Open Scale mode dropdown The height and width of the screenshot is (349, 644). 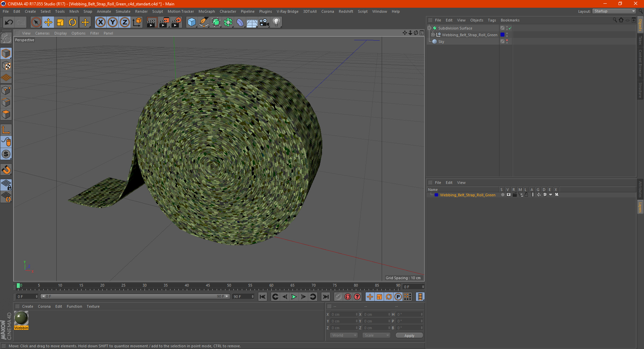376,335
